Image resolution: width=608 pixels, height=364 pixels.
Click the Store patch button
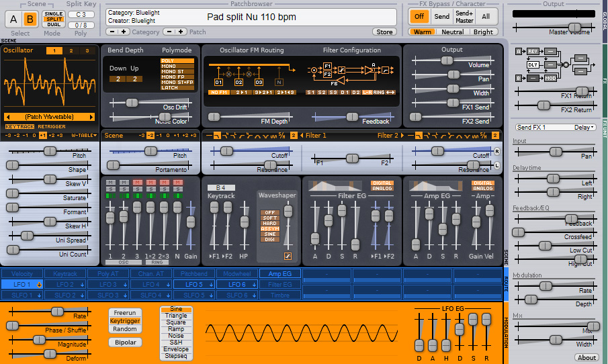(x=384, y=32)
